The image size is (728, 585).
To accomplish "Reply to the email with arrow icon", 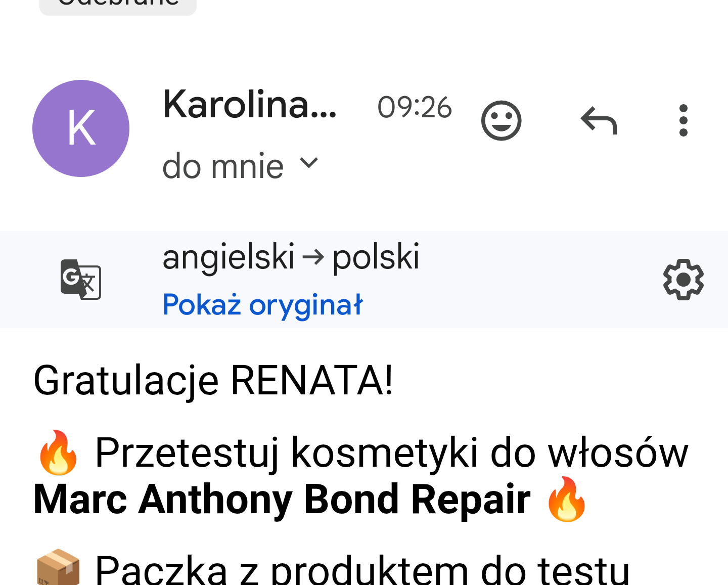I will pos(599,120).
